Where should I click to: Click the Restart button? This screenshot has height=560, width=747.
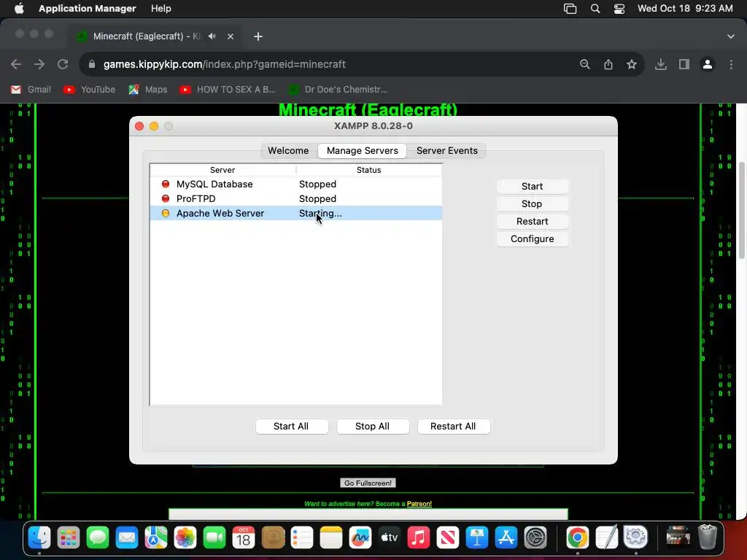pyautogui.click(x=532, y=222)
